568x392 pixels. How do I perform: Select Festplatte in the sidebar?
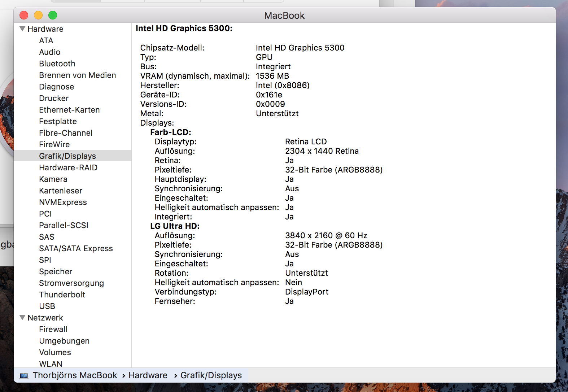(x=58, y=121)
